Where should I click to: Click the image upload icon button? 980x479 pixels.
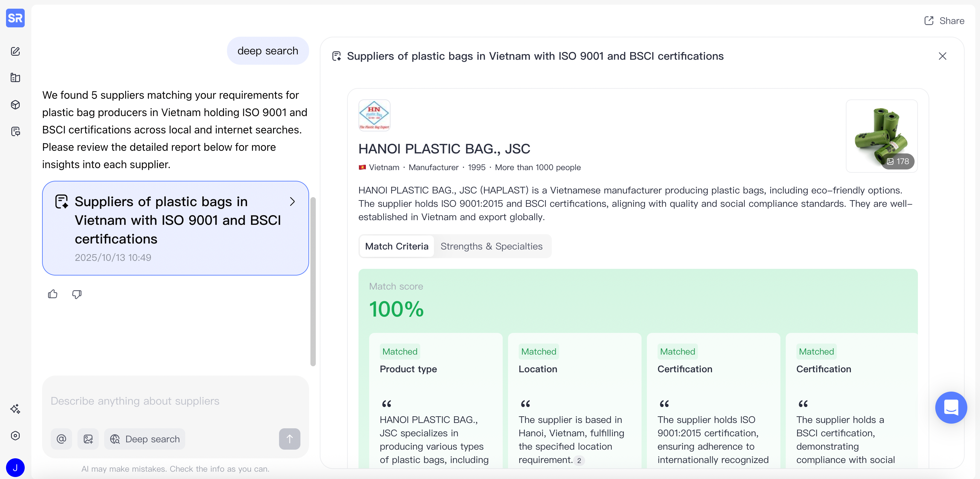[x=88, y=439]
